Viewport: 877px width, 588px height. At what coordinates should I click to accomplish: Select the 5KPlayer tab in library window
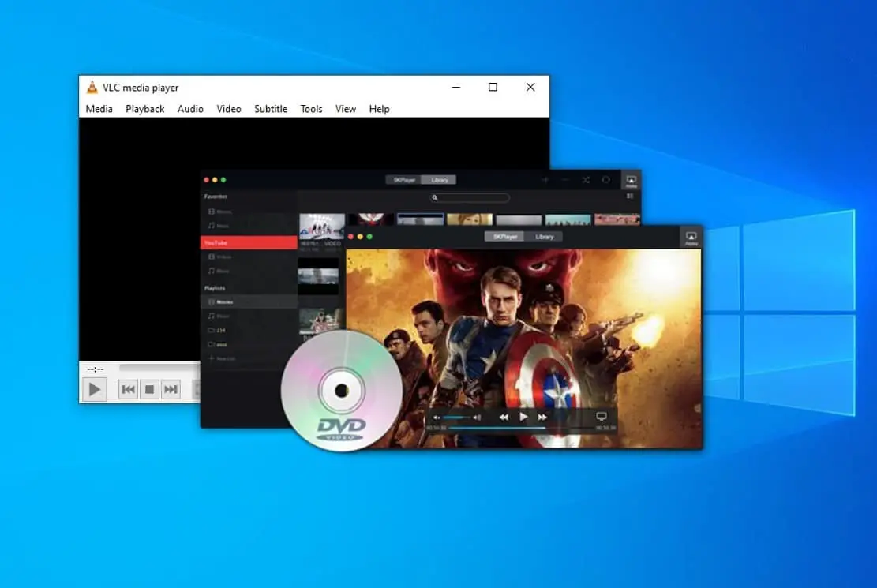point(404,180)
